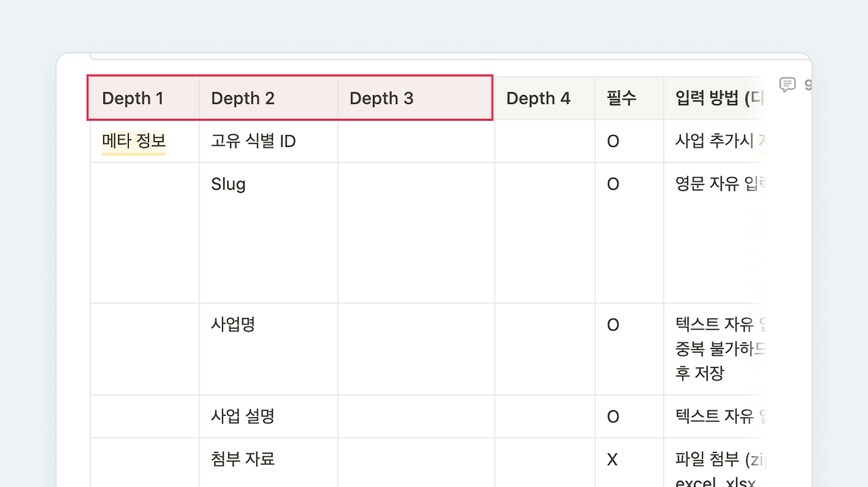Click the O mark in the Slug row
This screenshot has height=487, width=868.
click(x=613, y=184)
